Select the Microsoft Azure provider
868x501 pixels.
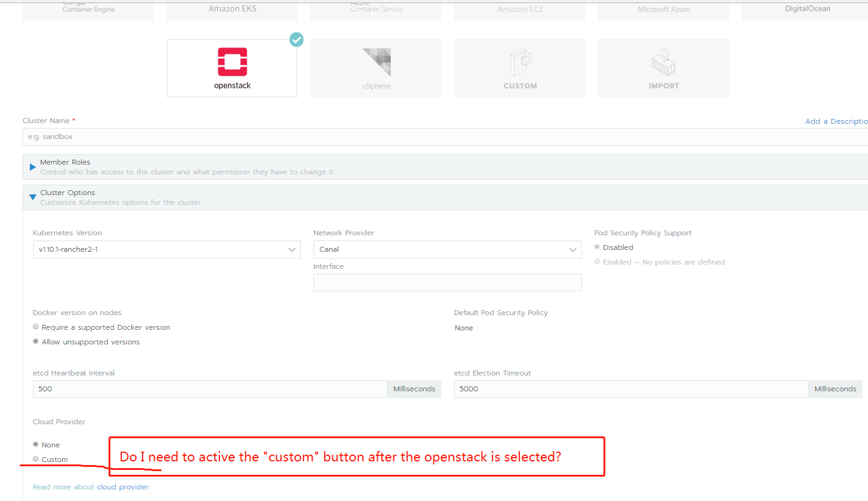pos(663,9)
